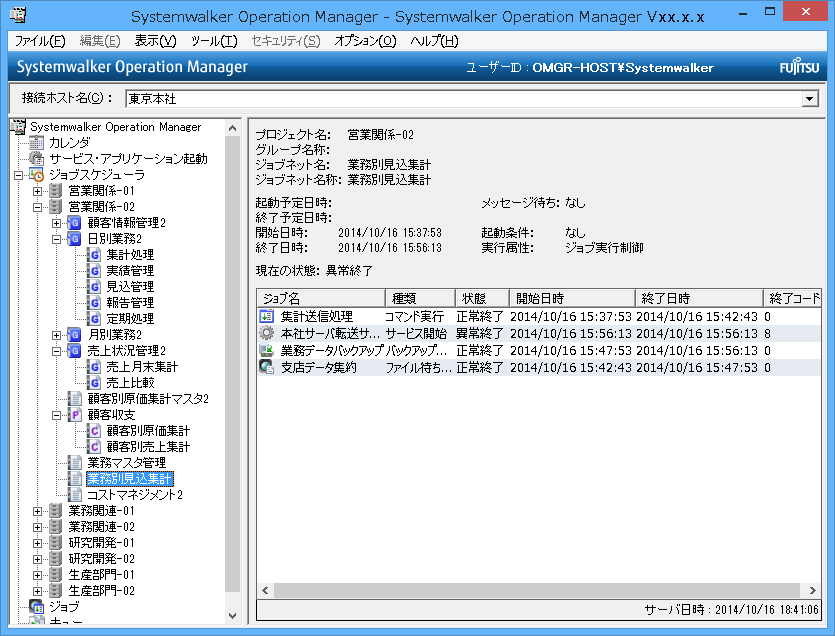835x636 pixels.
Task: Sort by the ジョブ名 column header
Action: tap(321, 298)
